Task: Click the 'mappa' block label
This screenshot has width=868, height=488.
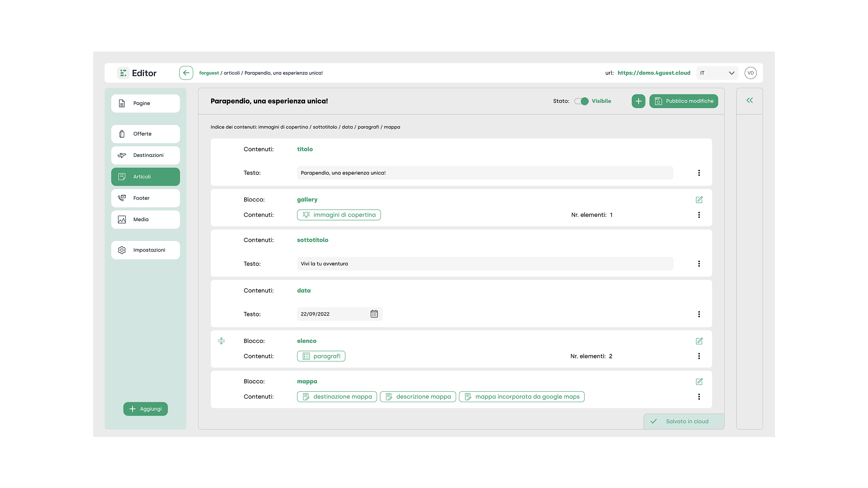Action: [307, 382]
